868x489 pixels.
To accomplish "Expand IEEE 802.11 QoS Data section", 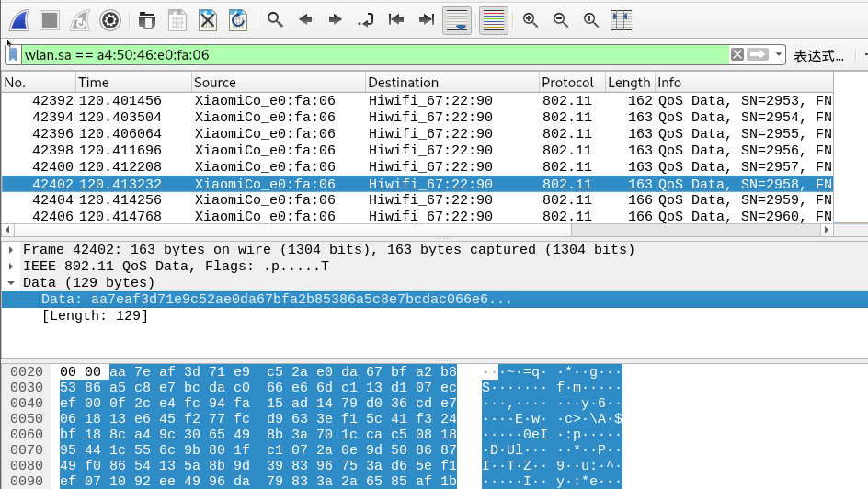I will pyautogui.click(x=10, y=267).
